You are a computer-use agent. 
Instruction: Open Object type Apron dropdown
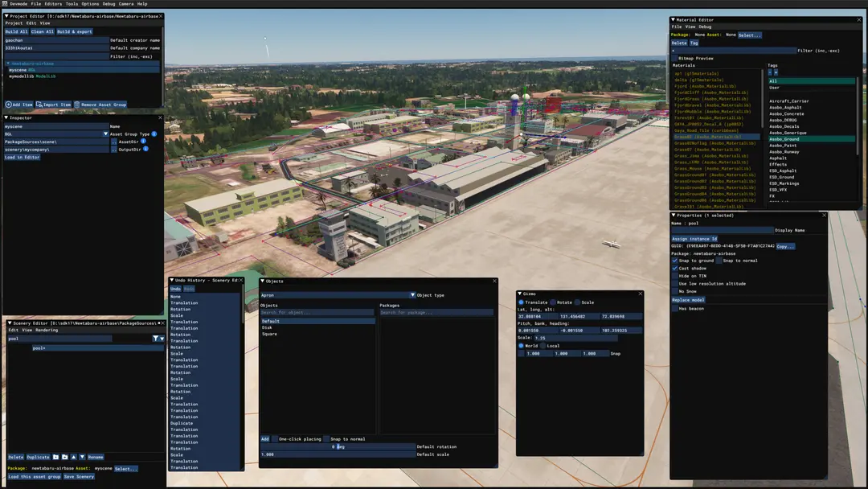(412, 295)
